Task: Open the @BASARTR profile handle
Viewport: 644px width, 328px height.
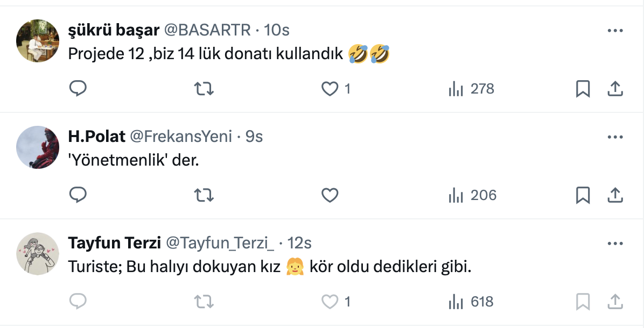Action: pyautogui.click(x=207, y=30)
